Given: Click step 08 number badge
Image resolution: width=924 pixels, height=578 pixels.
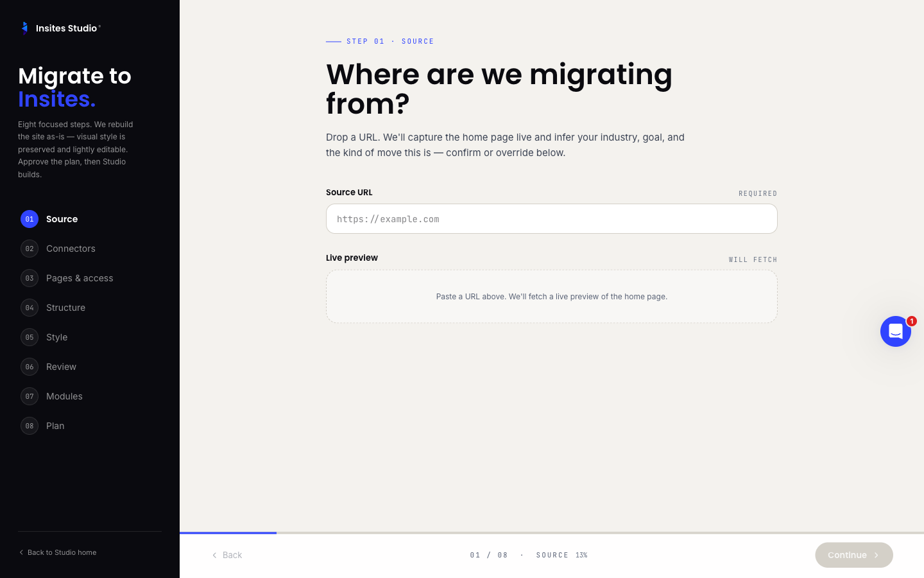Looking at the screenshot, I should pos(30,426).
